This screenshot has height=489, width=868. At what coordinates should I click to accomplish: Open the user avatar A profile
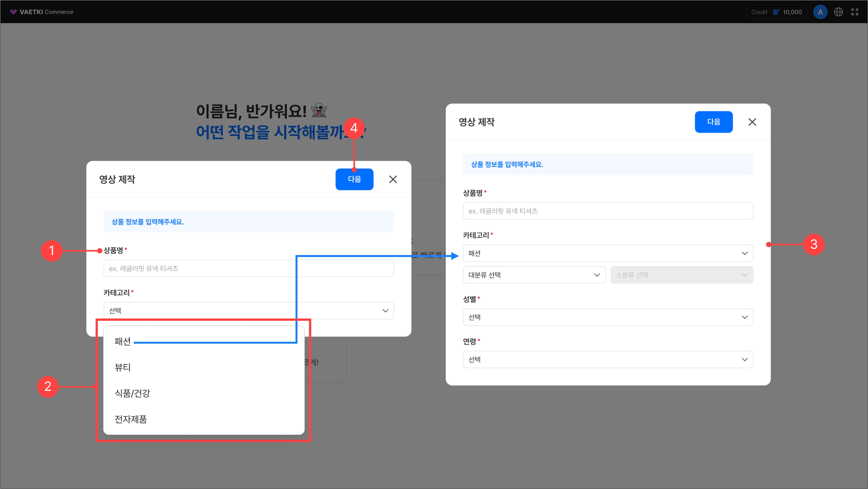820,12
